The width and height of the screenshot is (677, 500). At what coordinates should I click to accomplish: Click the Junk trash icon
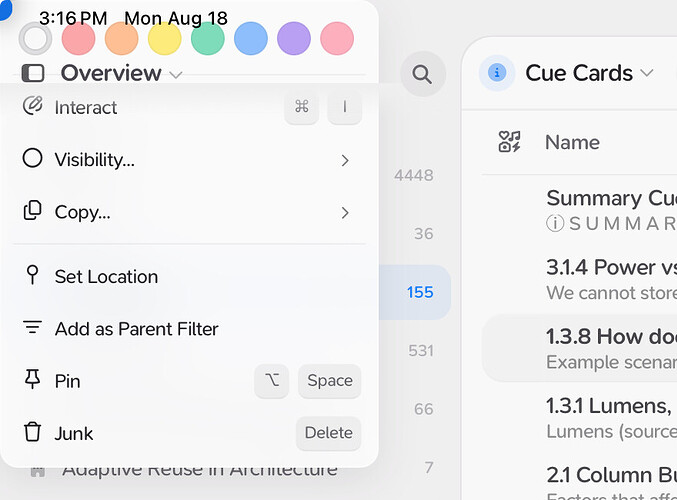[x=33, y=433]
